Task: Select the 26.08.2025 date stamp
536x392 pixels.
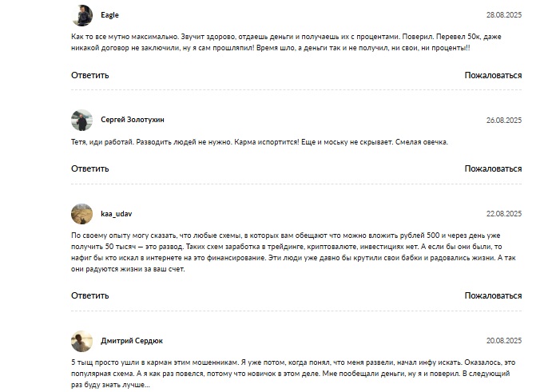Action: coord(503,120)
